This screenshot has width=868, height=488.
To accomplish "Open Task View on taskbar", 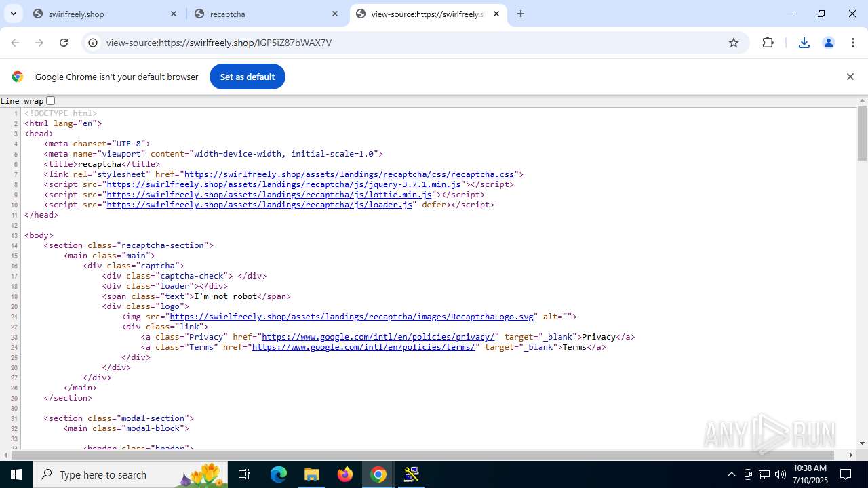I will tap(245, 474).
